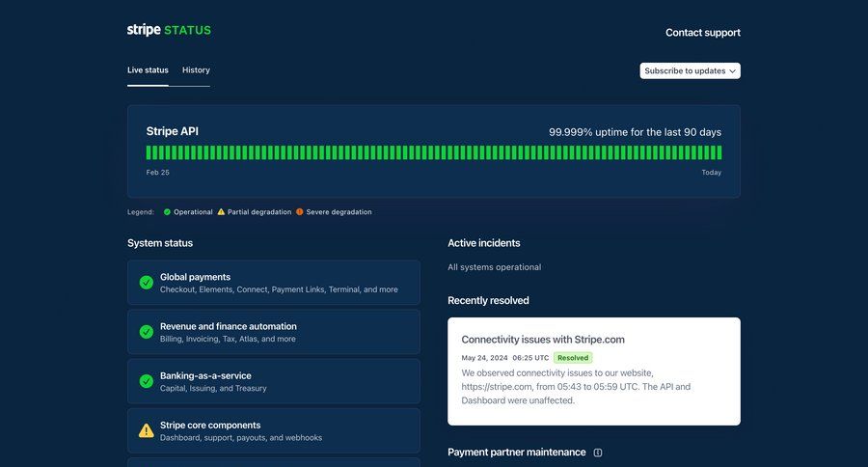Viewport: 868px width, 467px height.
Task: Click the Payment partner maintenance heading
Action: click(x=517, y=453)
